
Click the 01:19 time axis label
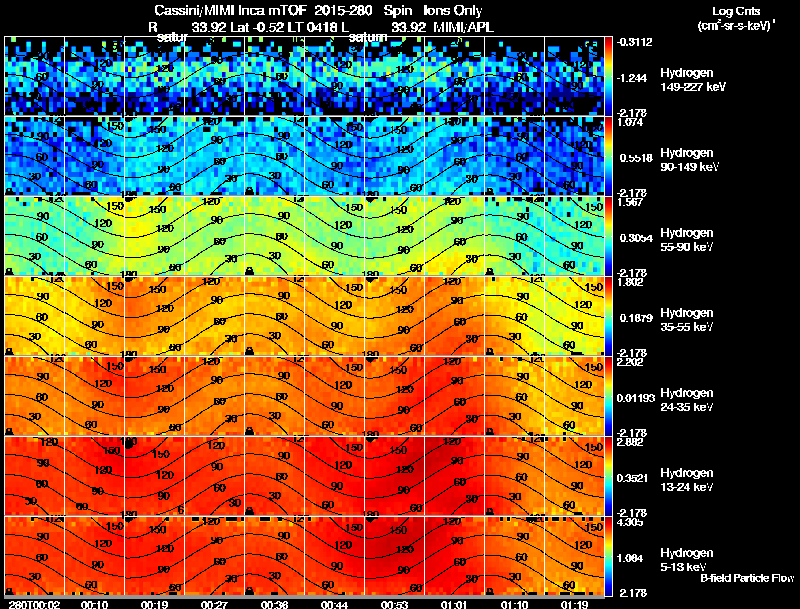point(574,604)
